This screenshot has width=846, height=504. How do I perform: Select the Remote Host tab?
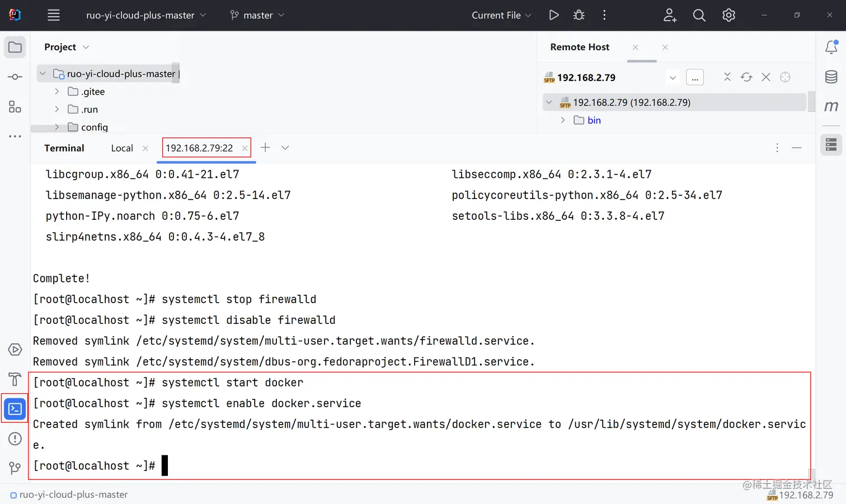tap(580, 48)
